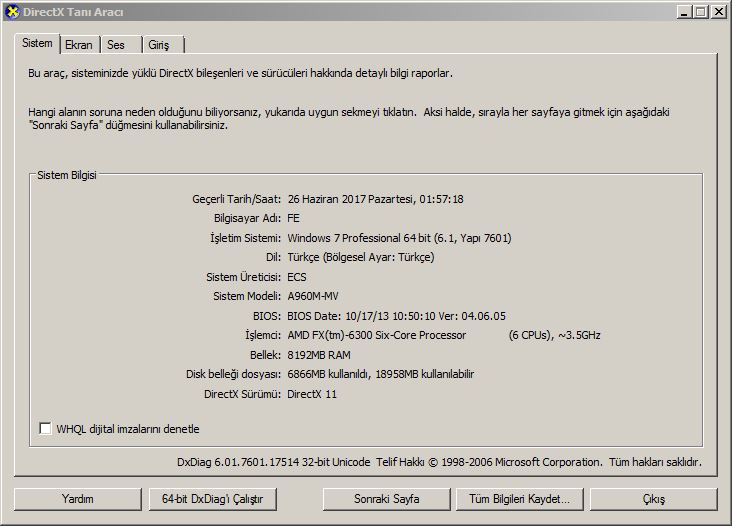Click the Bilgisayar Adı label
Viewport: 732px width, 526px height.
(247, 218)
